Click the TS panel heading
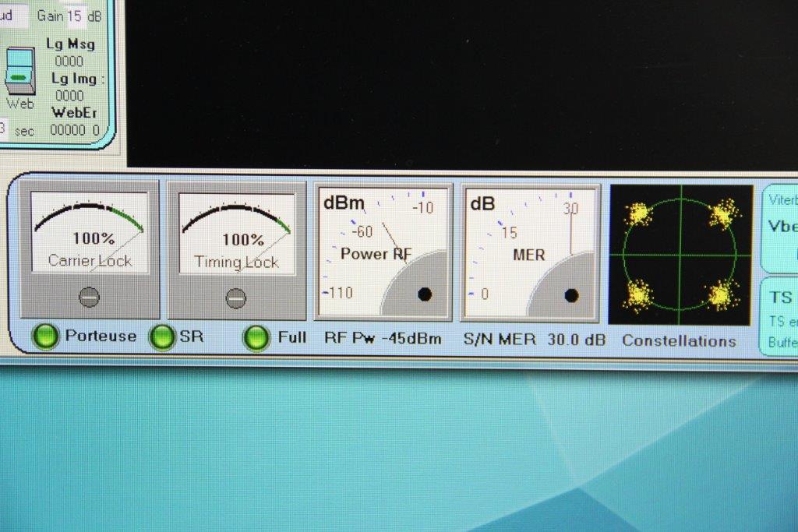This screenshot has height=532, width=798. (x=780, y=298)
